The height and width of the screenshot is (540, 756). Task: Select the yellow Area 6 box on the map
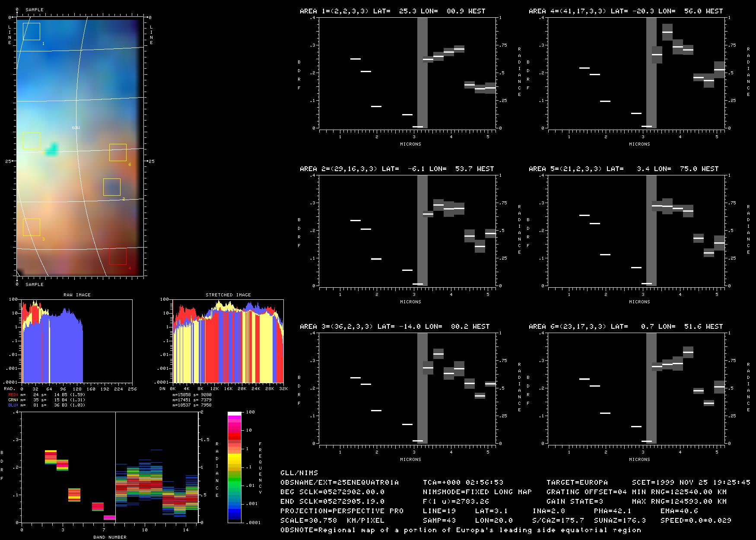118,152
